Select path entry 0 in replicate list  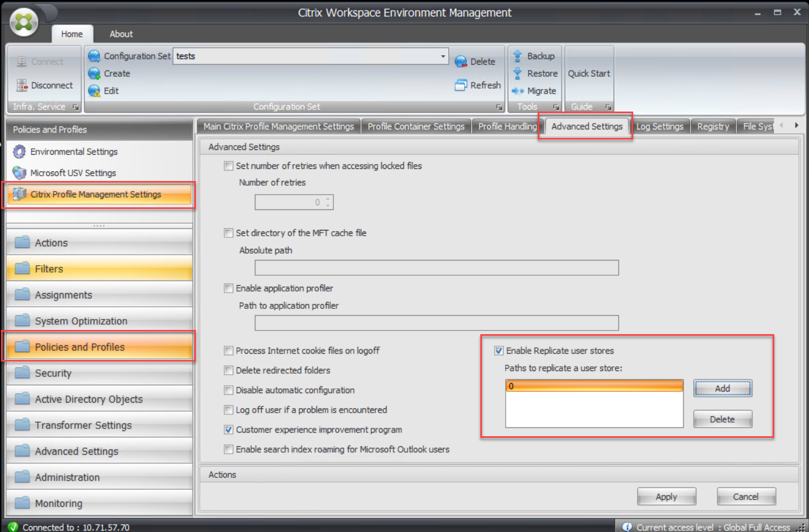pos(595,386)
